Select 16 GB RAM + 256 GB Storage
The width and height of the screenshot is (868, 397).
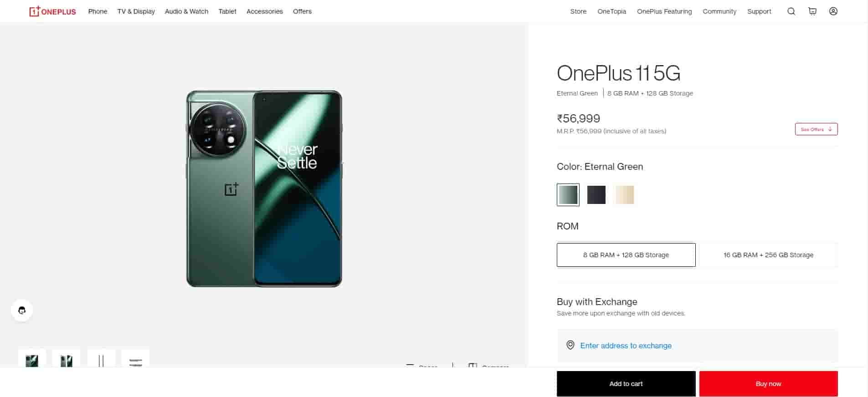tap(768, 255)
